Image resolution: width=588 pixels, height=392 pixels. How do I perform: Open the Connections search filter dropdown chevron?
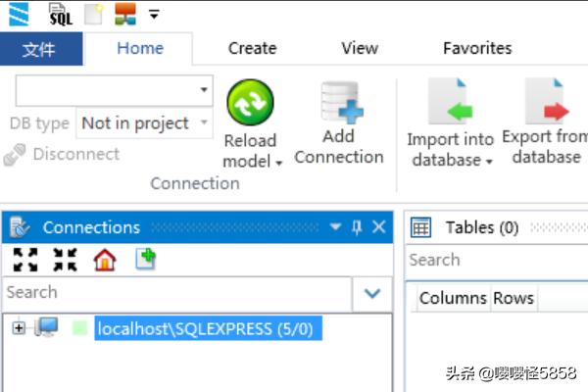coord(372,292)
